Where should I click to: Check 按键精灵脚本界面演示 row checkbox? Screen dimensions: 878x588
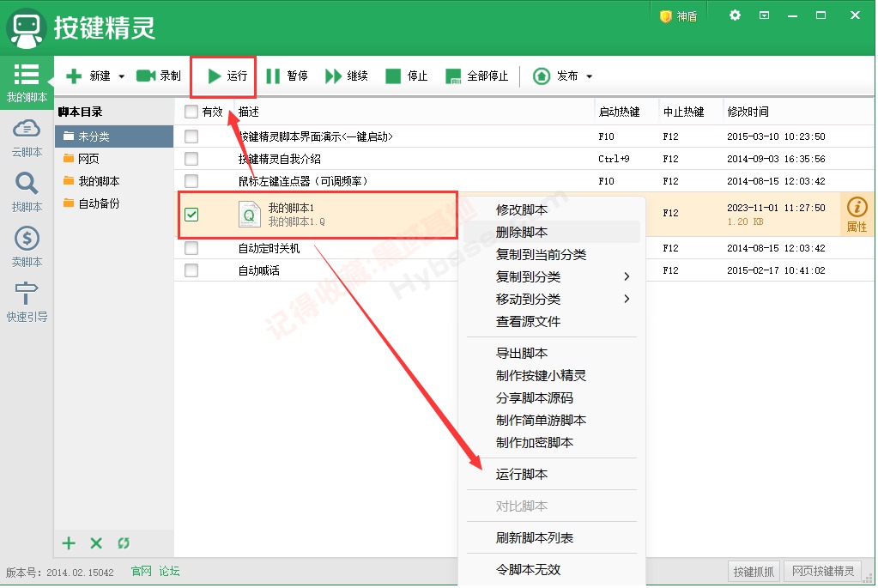(191, 136)
